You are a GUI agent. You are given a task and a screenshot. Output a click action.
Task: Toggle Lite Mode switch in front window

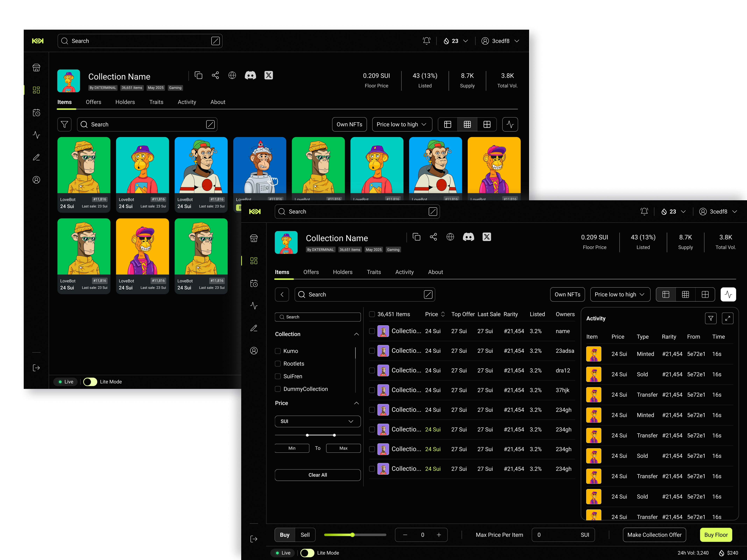(307, 553)
